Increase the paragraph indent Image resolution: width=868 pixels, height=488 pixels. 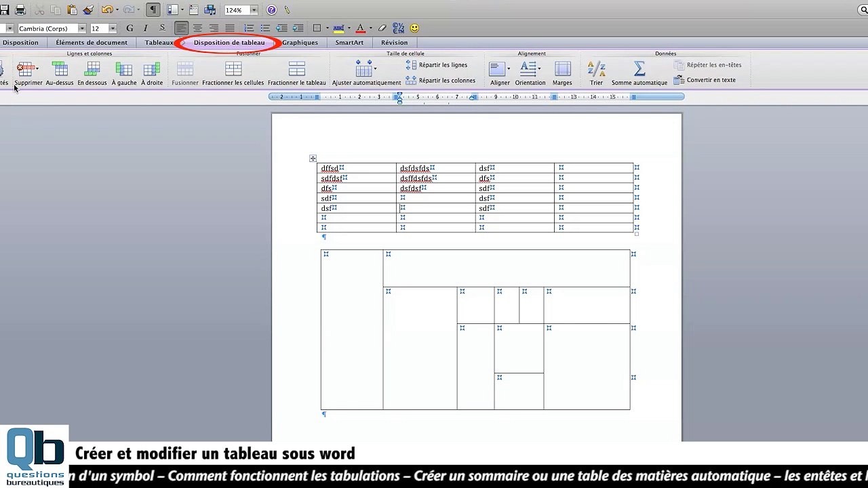pos(297,28)
